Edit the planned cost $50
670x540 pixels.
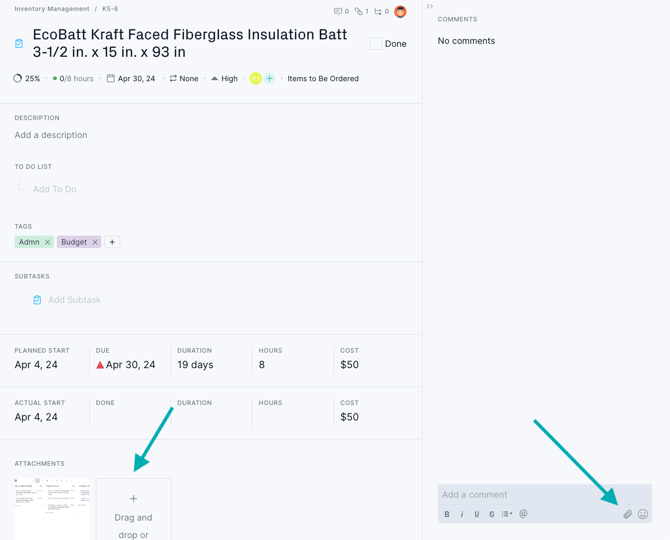click(x=350, y=365)
